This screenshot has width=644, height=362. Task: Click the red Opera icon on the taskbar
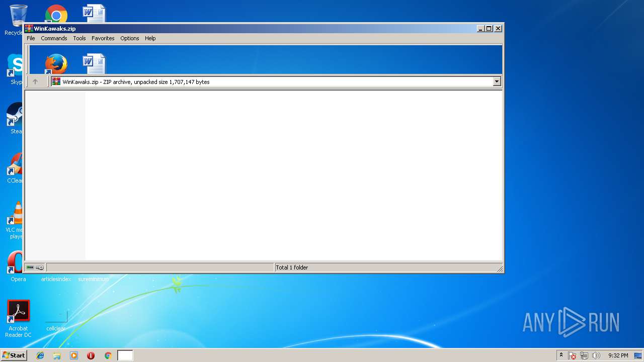point(91,355)
